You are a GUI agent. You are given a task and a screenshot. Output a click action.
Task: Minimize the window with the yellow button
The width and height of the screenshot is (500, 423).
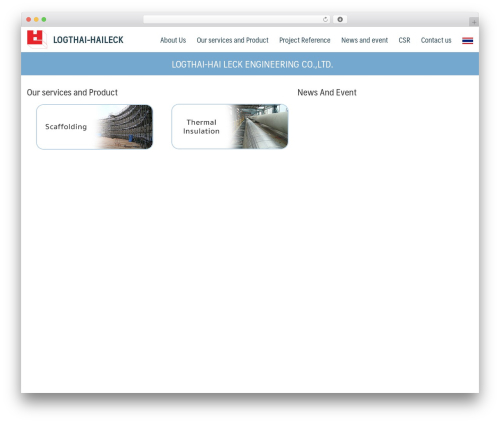[36, 20]
